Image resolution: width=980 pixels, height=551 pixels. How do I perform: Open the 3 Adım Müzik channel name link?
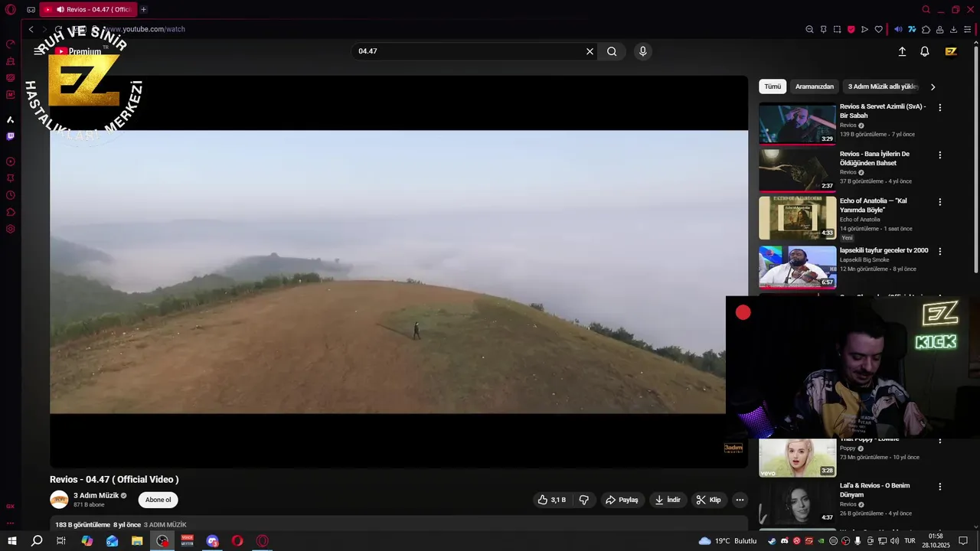click(x=96, y=495)
